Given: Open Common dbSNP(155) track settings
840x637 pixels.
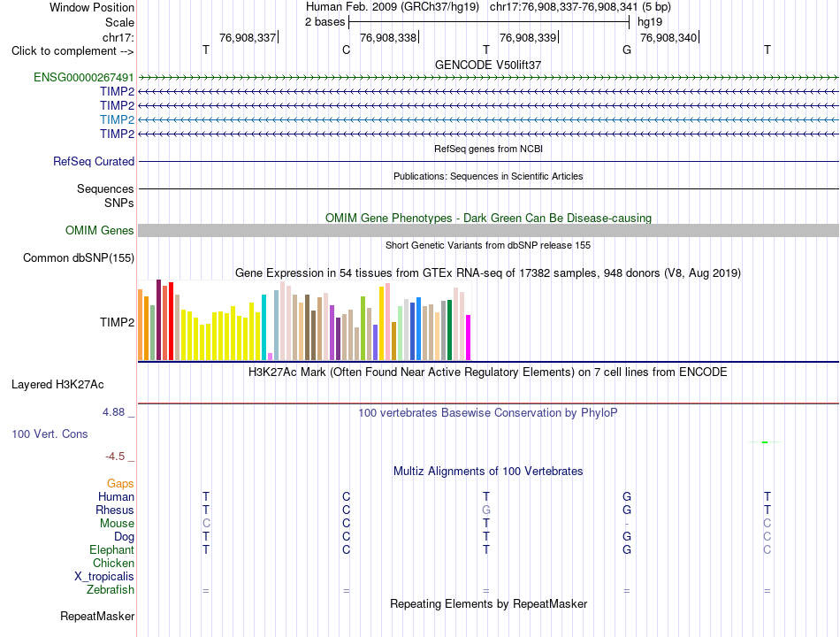Looking at the screenshot, I should (x=79, y=258).
